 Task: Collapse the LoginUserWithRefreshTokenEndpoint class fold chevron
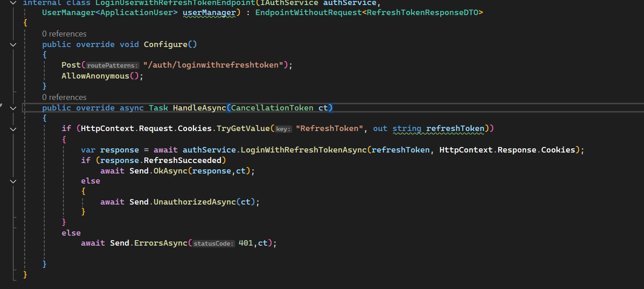pos(13,3)
